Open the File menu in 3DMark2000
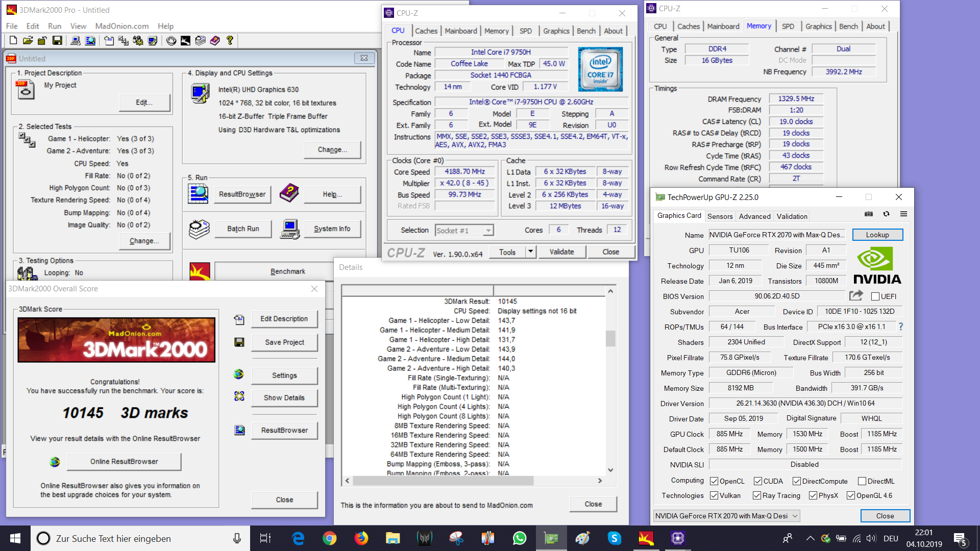Screen dimensions: 980x551 pos(12,26)
